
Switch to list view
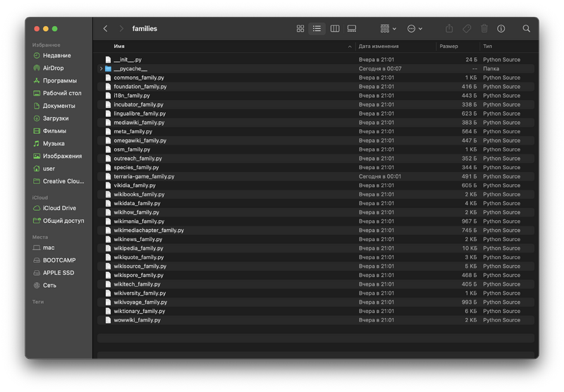317,29
